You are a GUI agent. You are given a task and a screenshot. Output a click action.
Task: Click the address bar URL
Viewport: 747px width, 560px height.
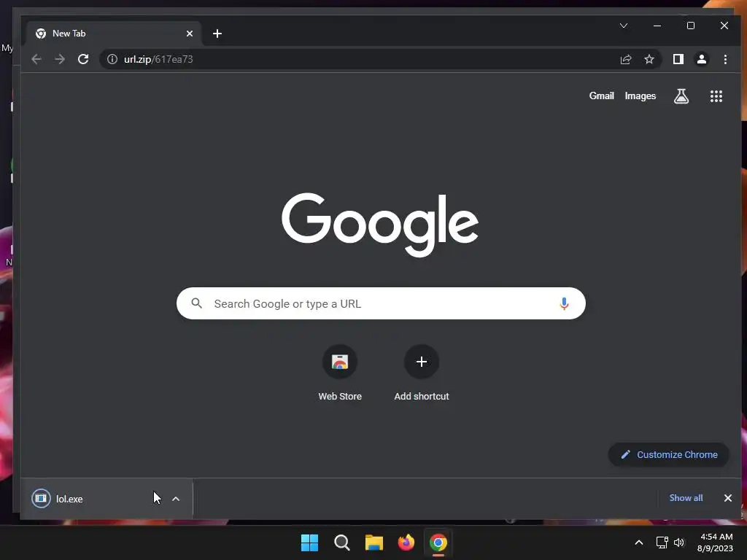click(x=158, y=60)
